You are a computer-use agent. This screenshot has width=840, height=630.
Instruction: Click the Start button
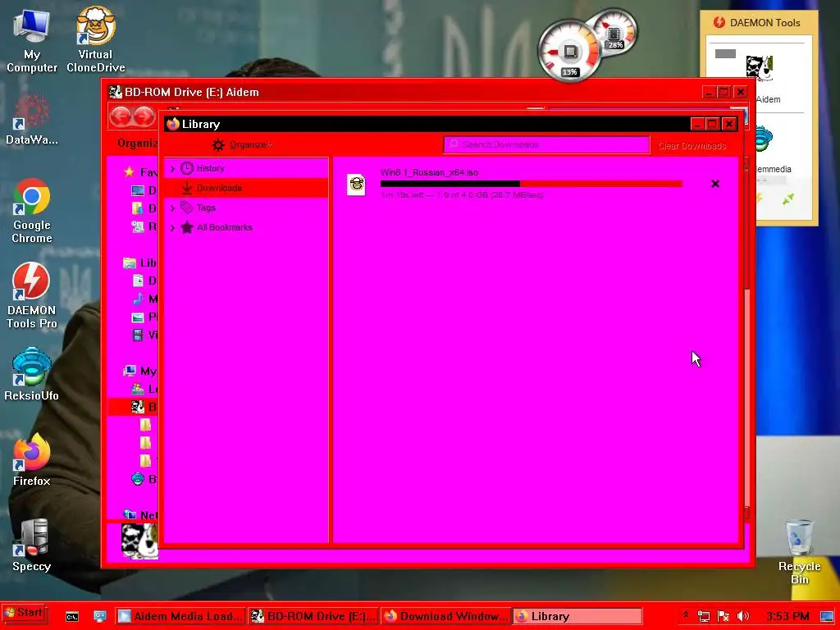point(24,612)
